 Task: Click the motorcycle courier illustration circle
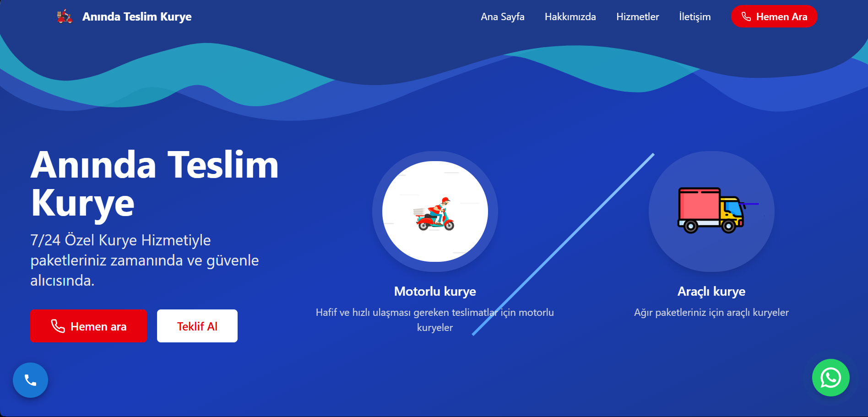435,211
